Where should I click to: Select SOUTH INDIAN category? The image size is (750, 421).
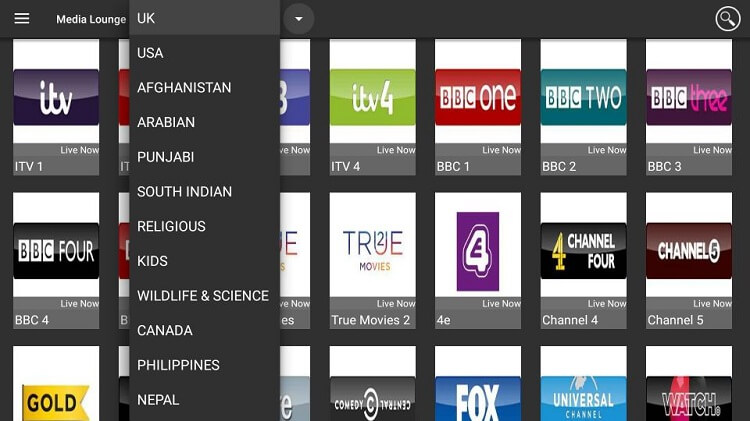point(204,192)
